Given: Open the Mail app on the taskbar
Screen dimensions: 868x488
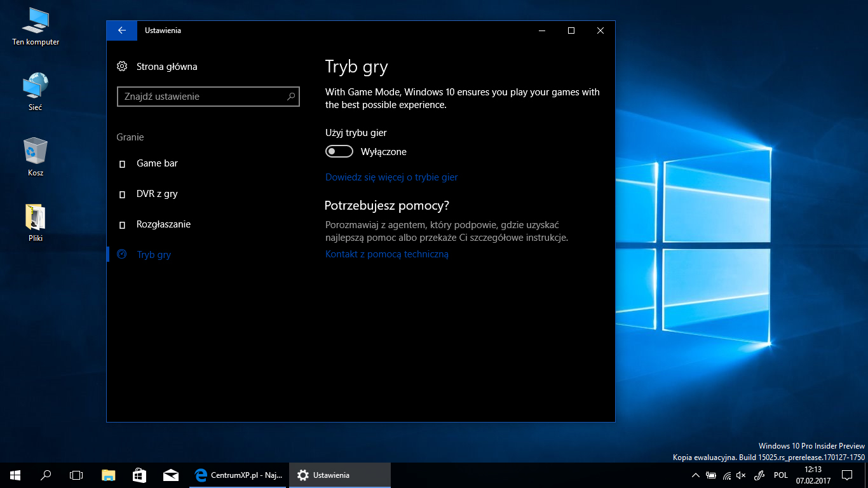Looking at the screenshot, I should click(x=170, y=475).
